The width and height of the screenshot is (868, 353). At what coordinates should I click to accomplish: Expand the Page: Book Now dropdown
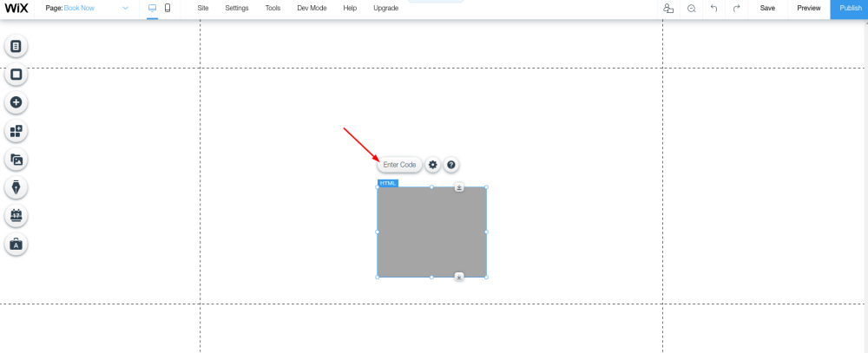(x=126, y=8)
